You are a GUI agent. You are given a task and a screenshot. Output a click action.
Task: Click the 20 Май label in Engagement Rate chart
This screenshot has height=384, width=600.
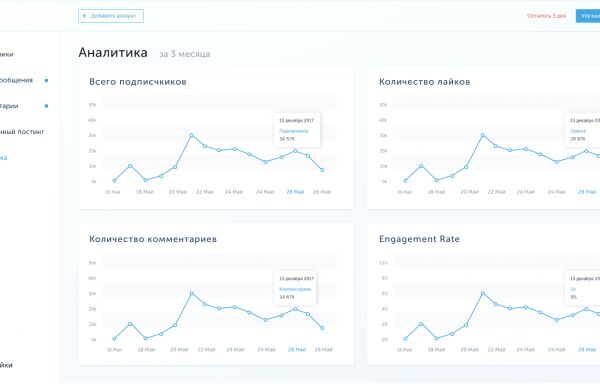tap(469, 350)
